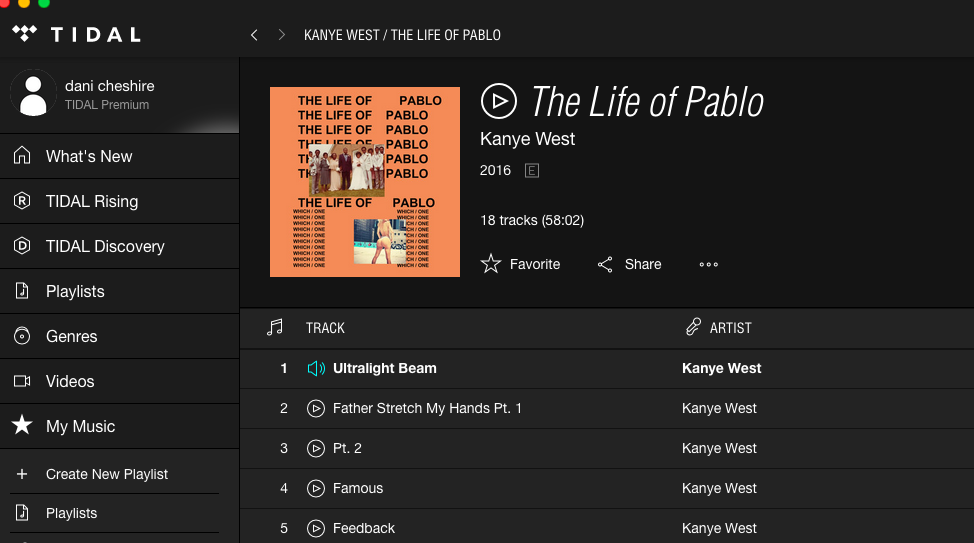Image resolution: width=974 pixels, height=543 pixels.
Task: Open TIDAL Discovery section
Action: click(105, 247)
